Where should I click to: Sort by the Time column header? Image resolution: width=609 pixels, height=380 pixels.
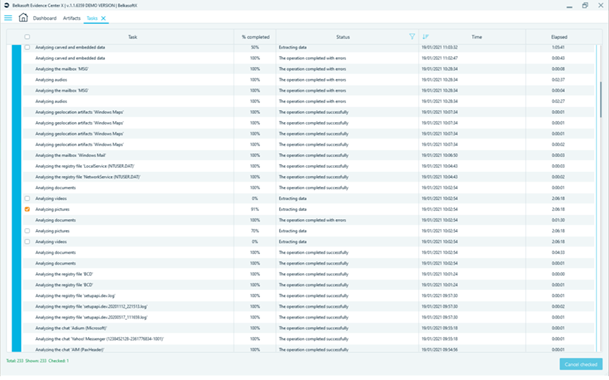coord(477,37)
